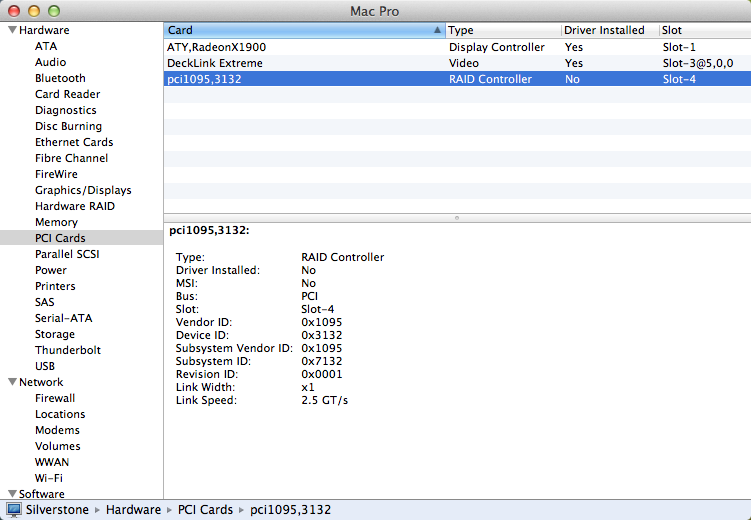The image size is (751, 520).
Task: Grab the split pane divider handle
Action: 457,218
